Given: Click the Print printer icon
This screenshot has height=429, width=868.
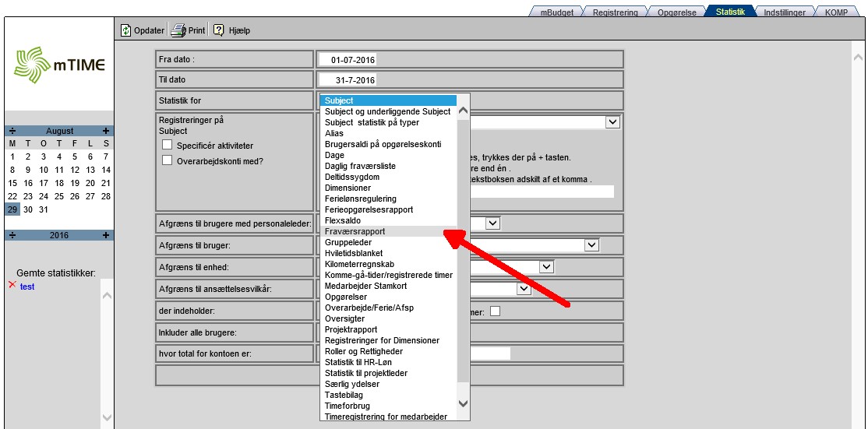Looking at the screenshot, I should pyautogui.click(x=178, y=30).
